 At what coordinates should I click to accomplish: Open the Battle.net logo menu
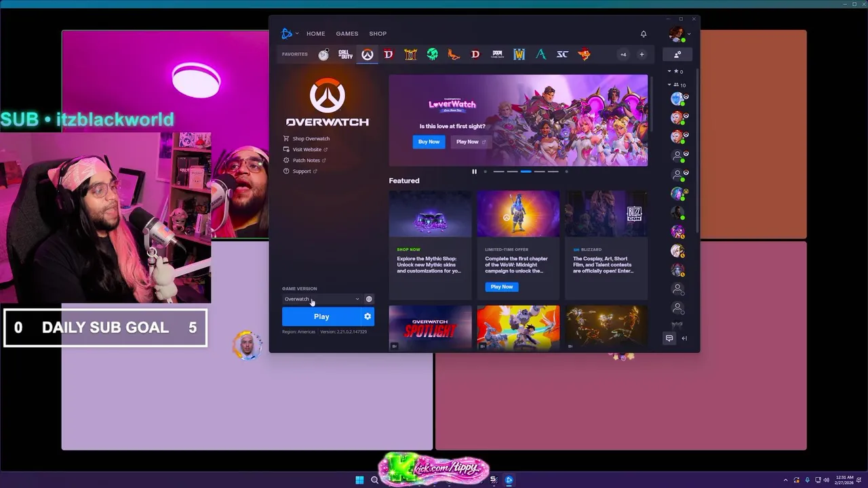(289, 33)
